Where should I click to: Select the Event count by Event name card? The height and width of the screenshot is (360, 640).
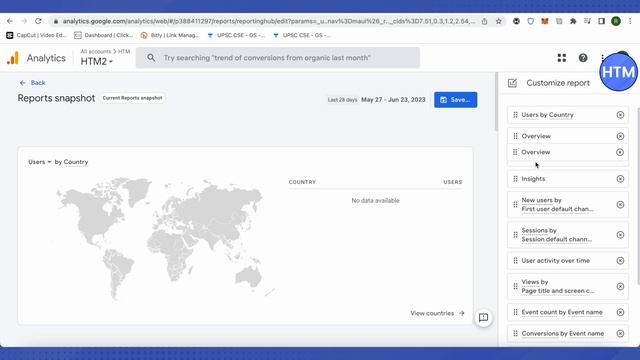(x=568, y=312)
